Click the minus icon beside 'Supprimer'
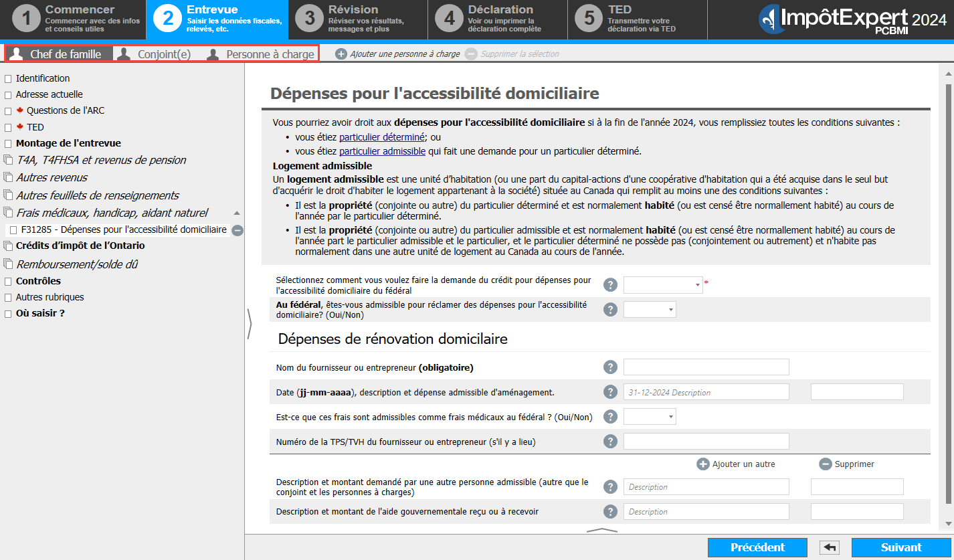The image size is (954, 560). pos(826,464)
